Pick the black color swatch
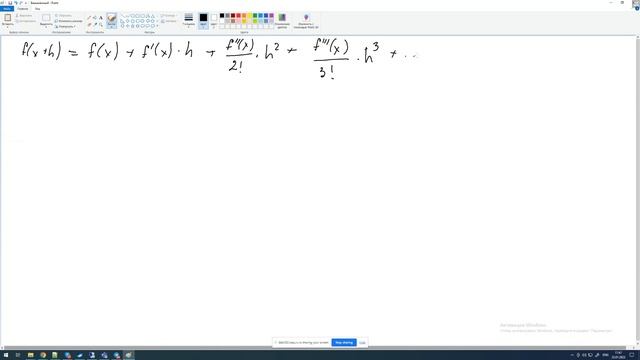This screenshot has height=360, width=640. (222, 16)
